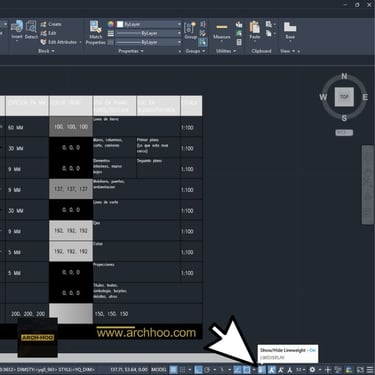This screenshot has width=375, height=375.
Task: Toggle annotation object visibility
Action: click(272, 369)
